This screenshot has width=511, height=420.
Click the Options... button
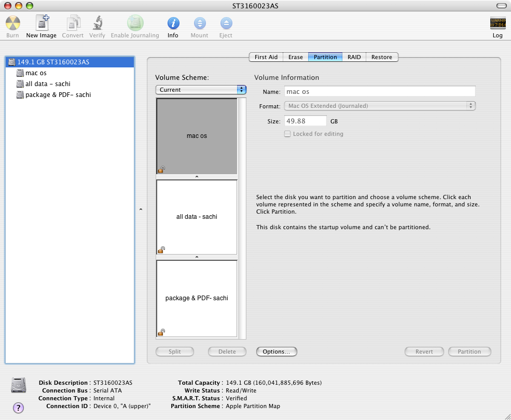point(277,352)
